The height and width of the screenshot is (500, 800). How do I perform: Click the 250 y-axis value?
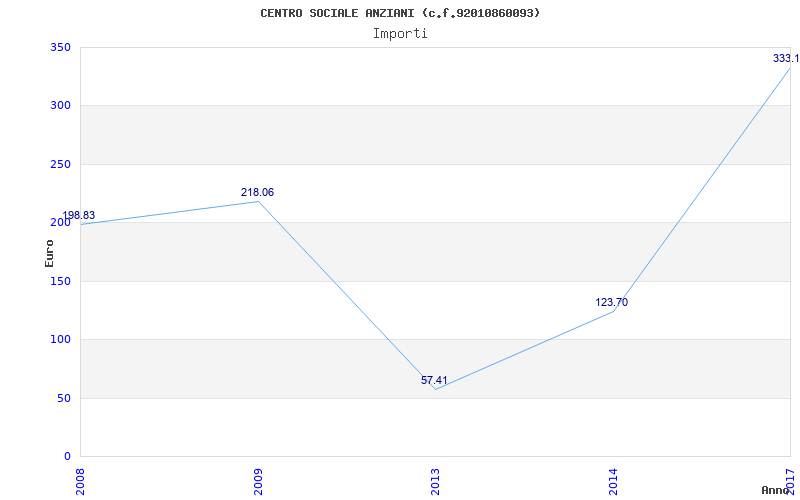tap(60, 164)
